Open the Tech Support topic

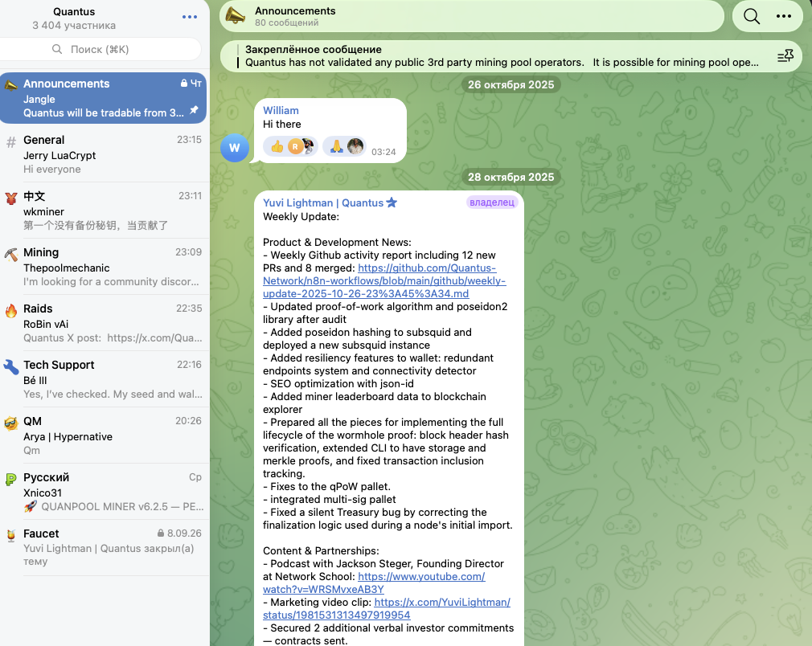click(104, 379)
